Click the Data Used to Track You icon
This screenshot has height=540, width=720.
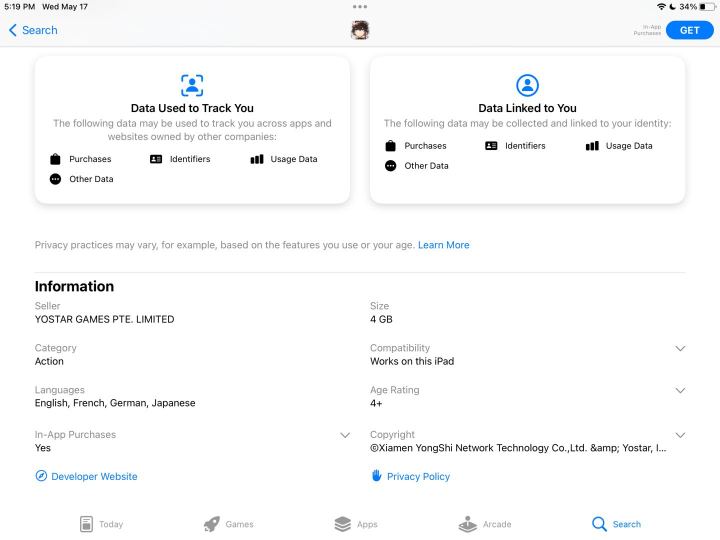[192, 85]
